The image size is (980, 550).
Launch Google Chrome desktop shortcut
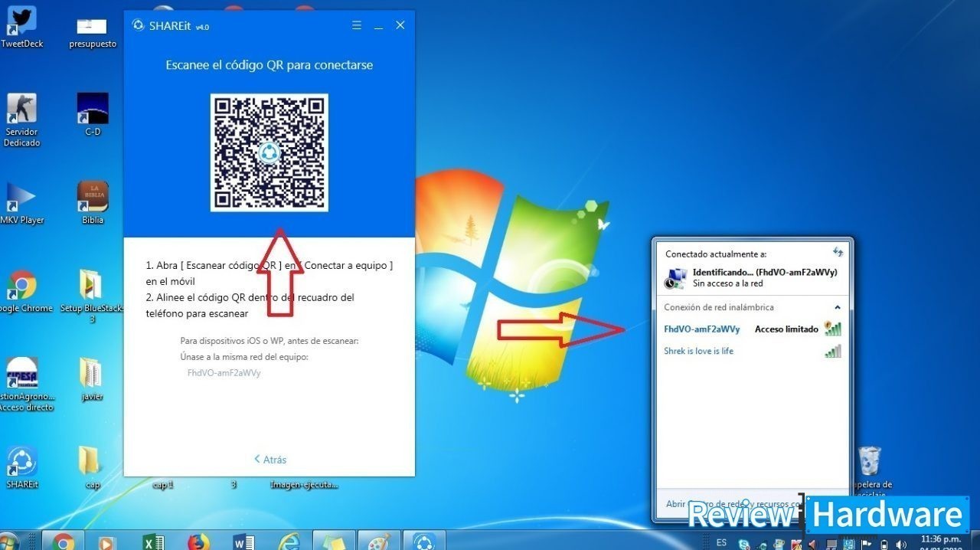22,291
